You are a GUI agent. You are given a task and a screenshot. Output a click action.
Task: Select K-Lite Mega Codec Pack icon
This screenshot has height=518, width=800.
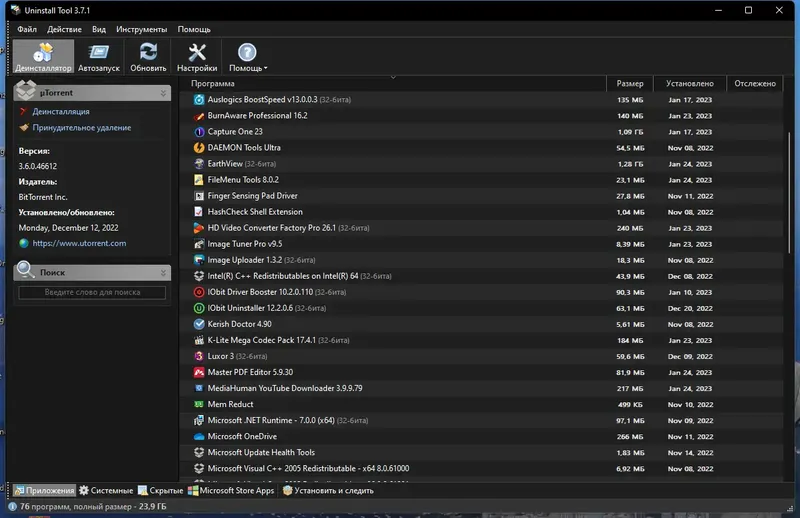pos(199,340)
